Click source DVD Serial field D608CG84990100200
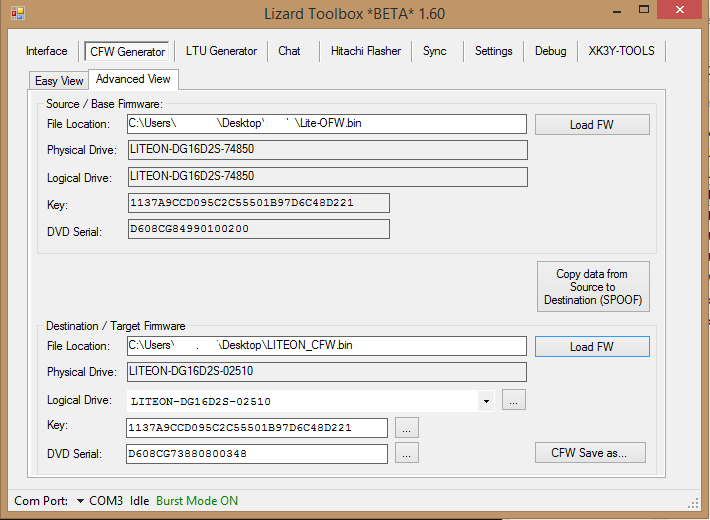Viewport: 710px width, 520px height. 259,229
